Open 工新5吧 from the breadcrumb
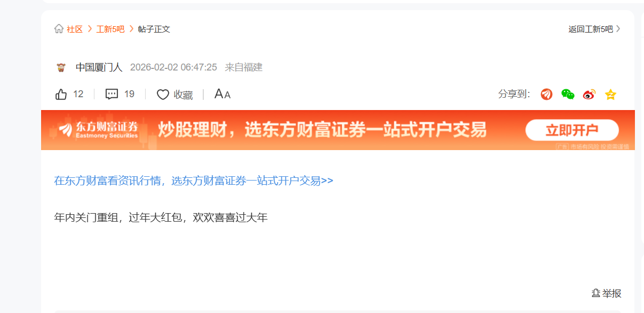This screenshot has width=644, height=313. pos(110,29)
